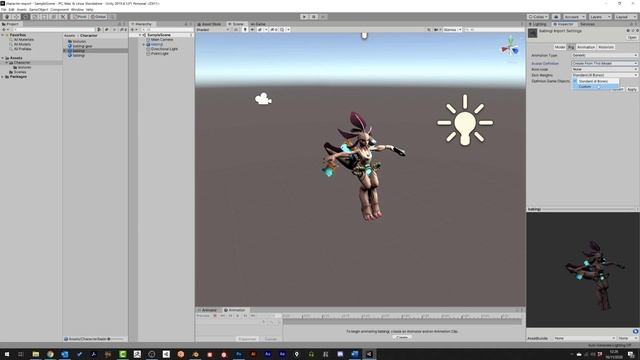The image size is (640, 360).
Task: Select the Scale tool in toolbar
Action: [35, 17]
